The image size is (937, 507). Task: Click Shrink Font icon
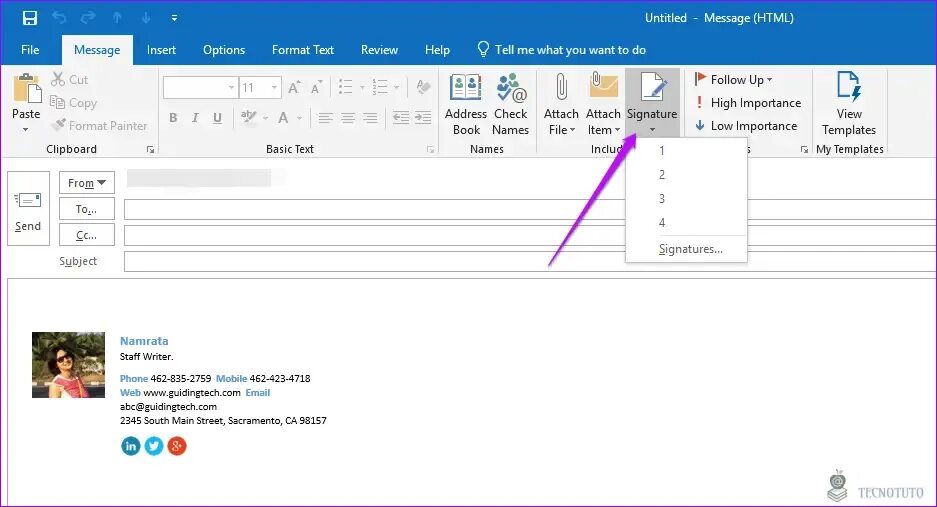click(316, 88)
